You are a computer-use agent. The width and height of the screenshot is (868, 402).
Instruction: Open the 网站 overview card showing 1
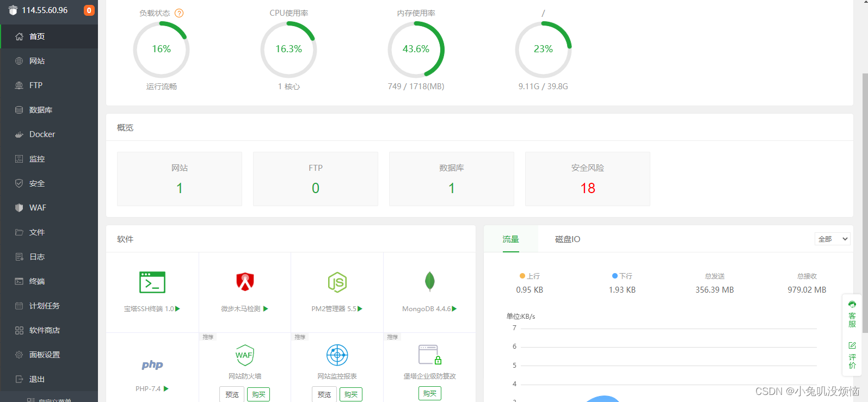point(180,179)
